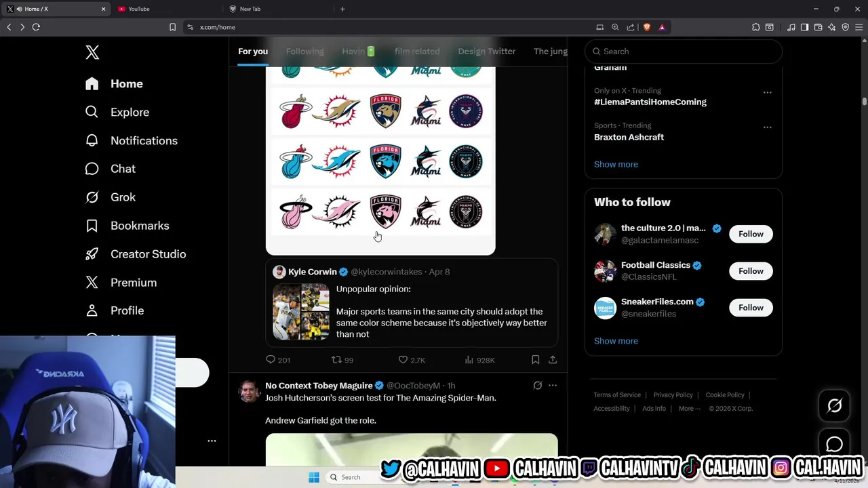The image size is (868, 488).
Task: Switch to For you tab
Action: pos(253,52)
